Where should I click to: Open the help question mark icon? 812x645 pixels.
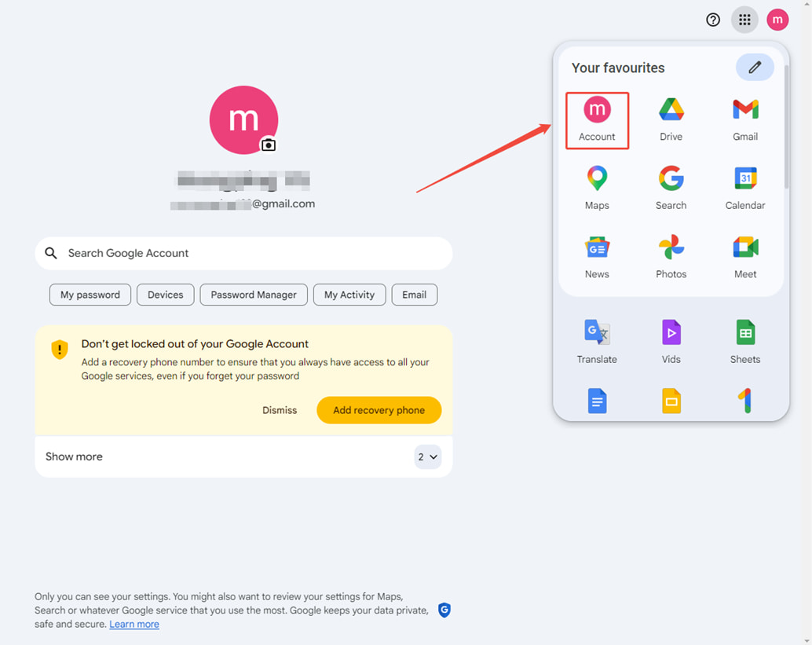pyautogui.click(x=713, y=20)
